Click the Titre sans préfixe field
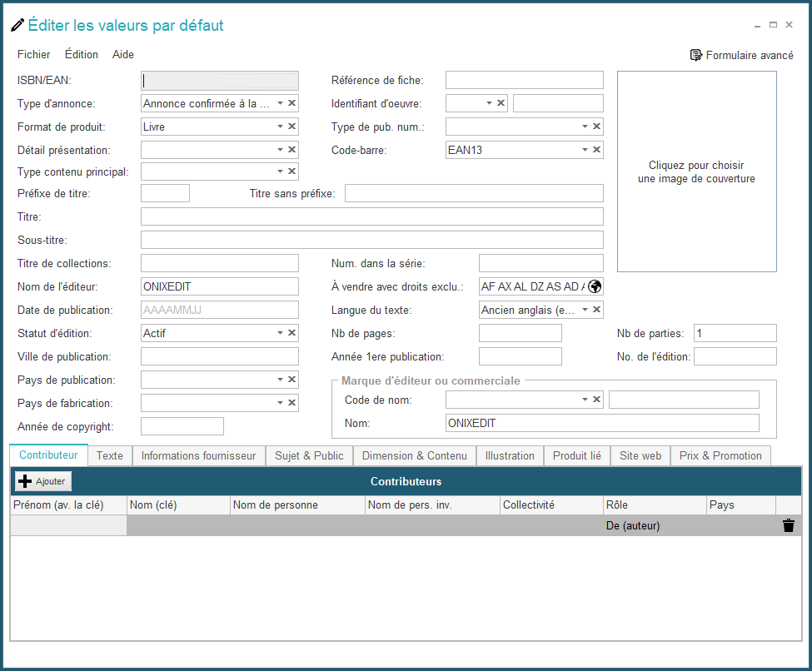 pos(474,193)
